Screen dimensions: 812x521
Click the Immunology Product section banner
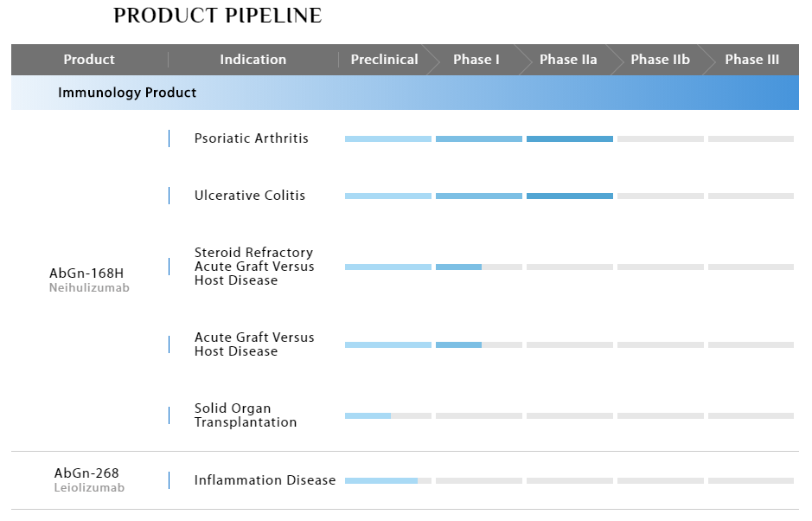[127, 93]
